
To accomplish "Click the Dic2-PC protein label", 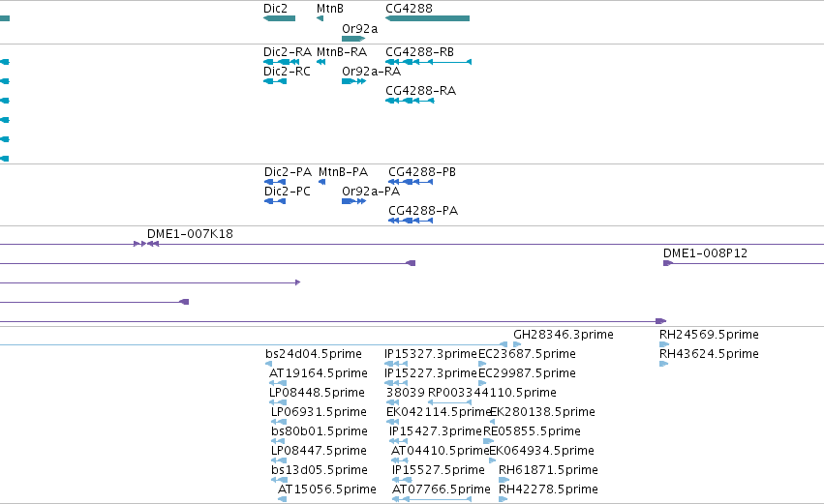I will pos(288,192).
